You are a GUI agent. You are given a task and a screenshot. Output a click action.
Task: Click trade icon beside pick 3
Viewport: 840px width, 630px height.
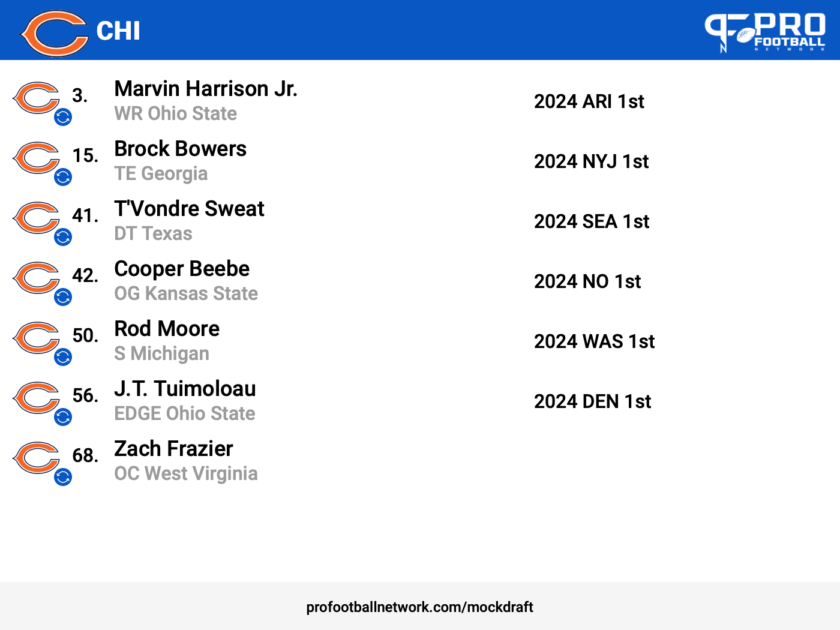(x=63, y=117)
